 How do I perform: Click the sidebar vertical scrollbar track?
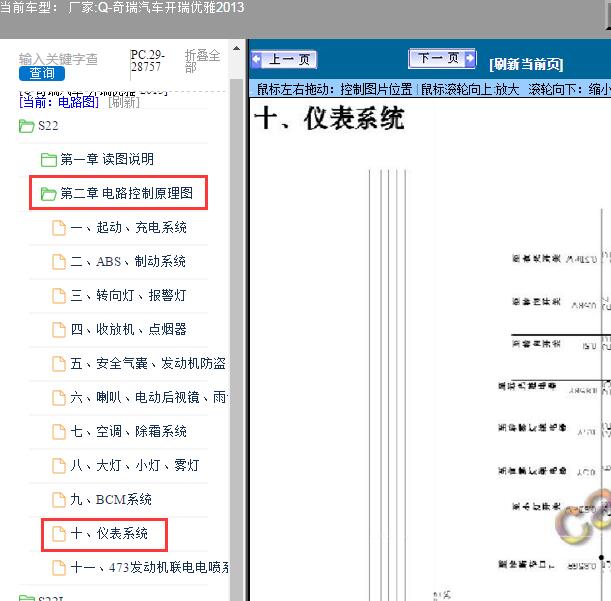(x=236, y=339)
